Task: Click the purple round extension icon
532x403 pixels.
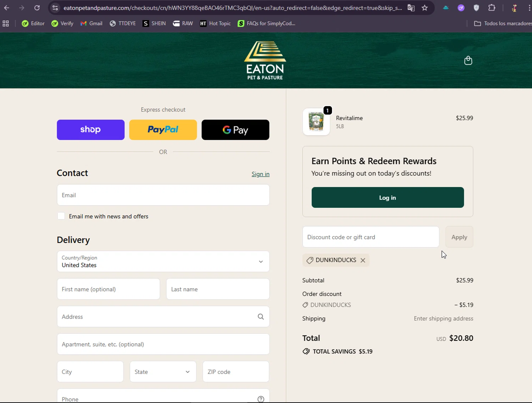Action: 461,8
